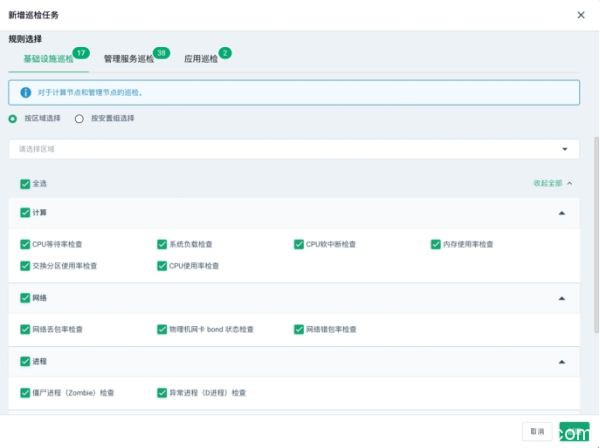Switch to the 管理服务巡检 tab
This screenshot has width=600, height=448.
129,59
